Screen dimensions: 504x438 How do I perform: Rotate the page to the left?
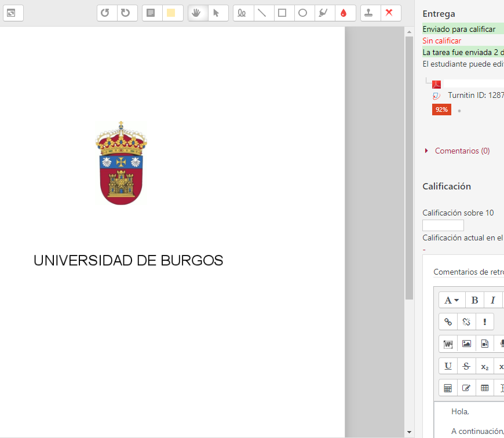(x=107, y=13)
